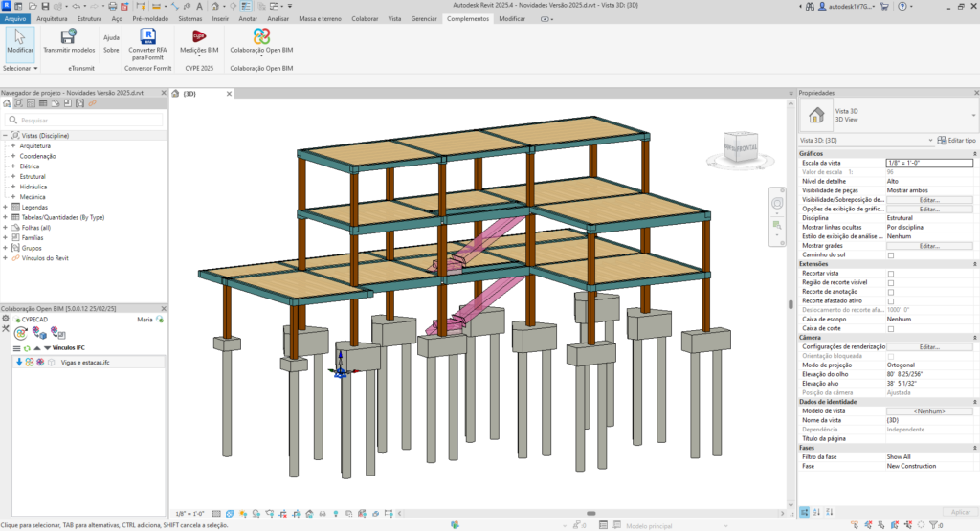The image size is (980, 531).
Task: Click the ViewCube in the 3D view
Action: point(742,148)
